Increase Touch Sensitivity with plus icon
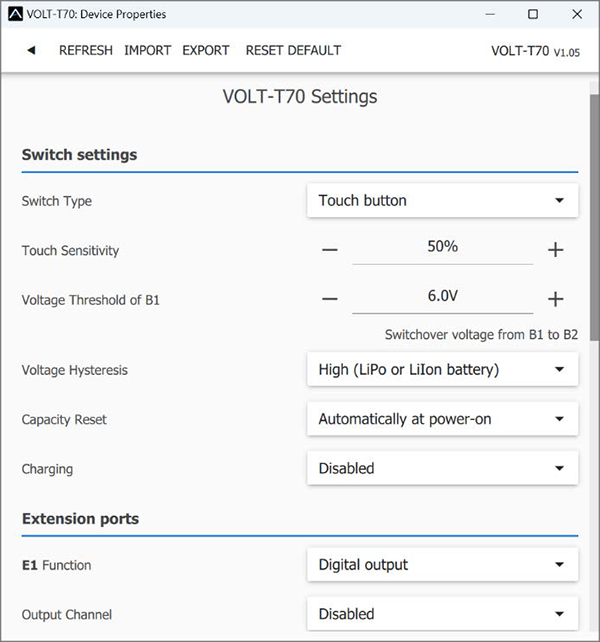 click(556, 250)
